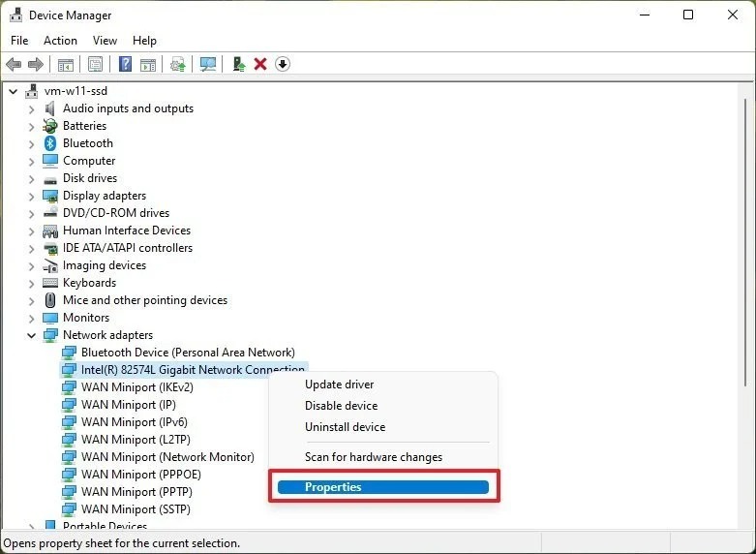Select WAN Miniport (L2TP)
The width and height of the screenshot is (756, 554).
tap(136, 439)
